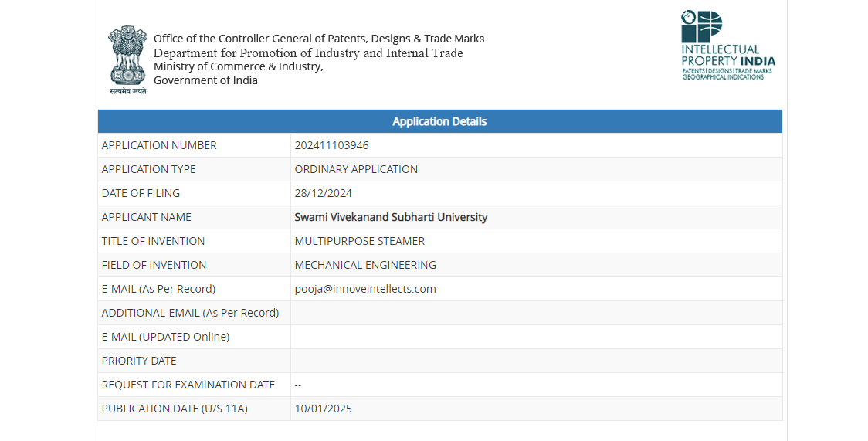Click the APPLICATION NUMBER label cell

(159, 145)
